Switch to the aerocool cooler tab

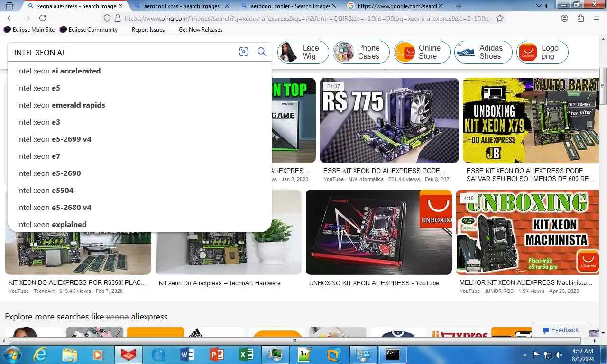(288, 6)
